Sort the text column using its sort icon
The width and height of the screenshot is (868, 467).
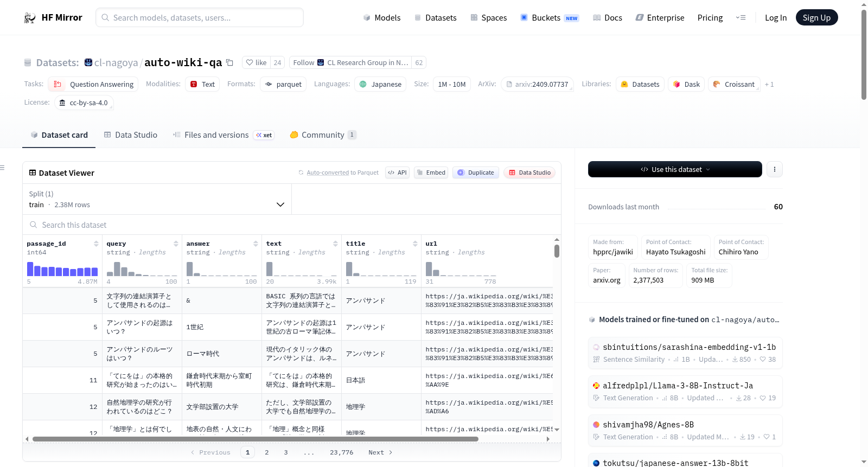click(335, 244)
